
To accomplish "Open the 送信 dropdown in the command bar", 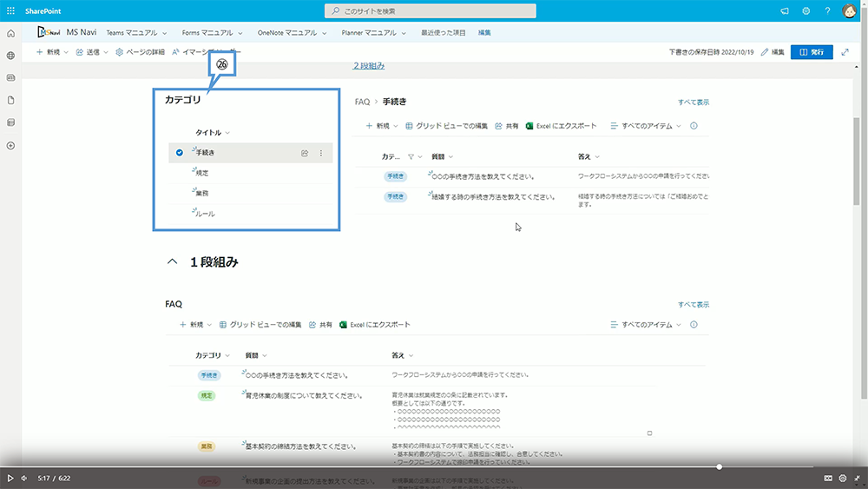I will click(x=92, y=52).
